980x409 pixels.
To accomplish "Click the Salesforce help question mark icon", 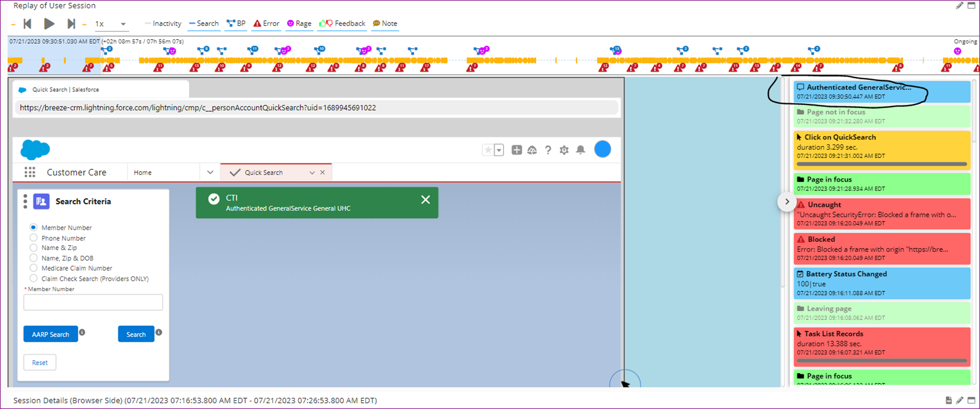I will click(x=548, y=150).
